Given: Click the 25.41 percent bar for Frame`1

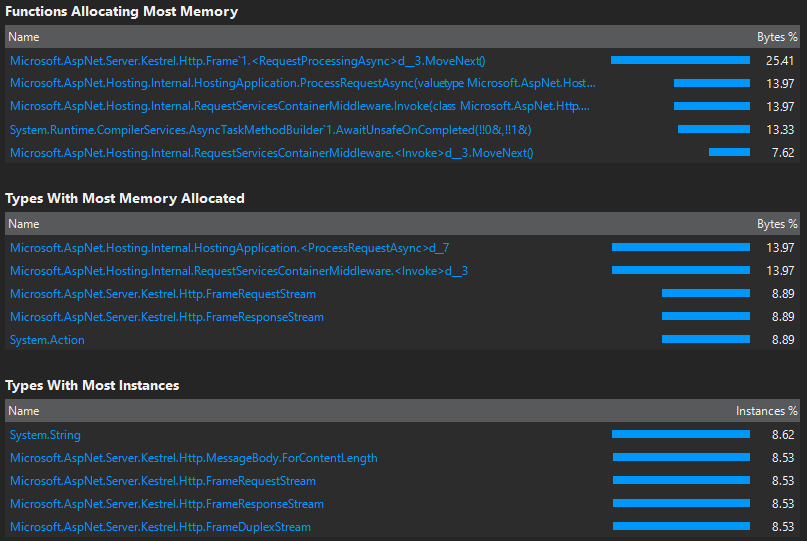Looking at the screenshot, I should [x=680, y=60].
